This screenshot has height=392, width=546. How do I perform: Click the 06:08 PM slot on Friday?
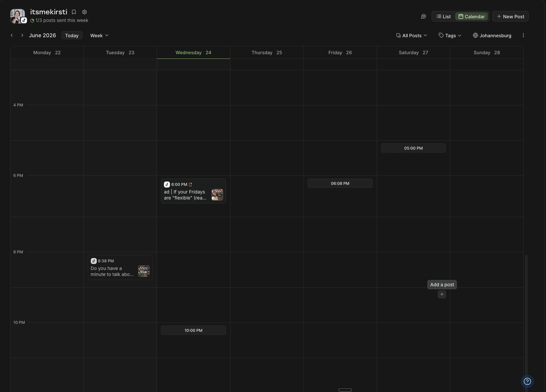pos(340,183)
